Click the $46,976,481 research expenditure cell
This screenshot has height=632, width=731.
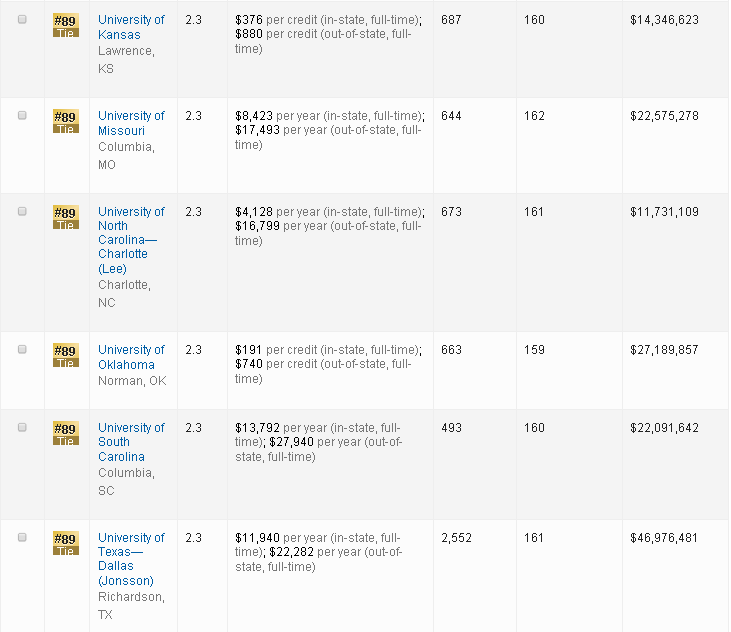pos(664,538)
